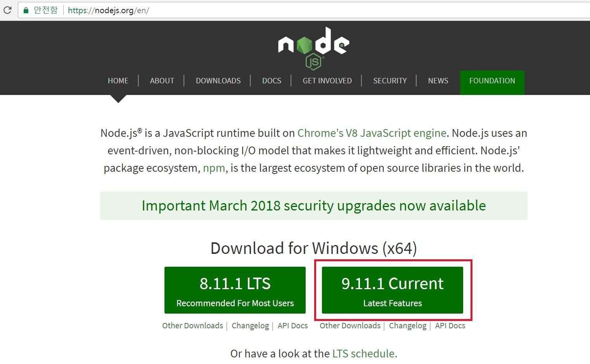Open the March 2018 security upgrades banner
590x364 pixels.
[313, 205]
